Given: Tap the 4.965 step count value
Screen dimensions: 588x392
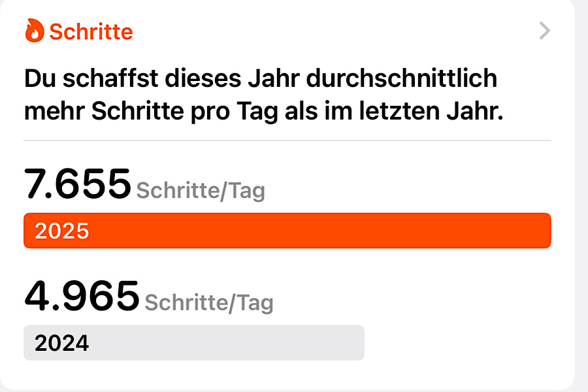Looking at the screenshot, I should [82, 296].
